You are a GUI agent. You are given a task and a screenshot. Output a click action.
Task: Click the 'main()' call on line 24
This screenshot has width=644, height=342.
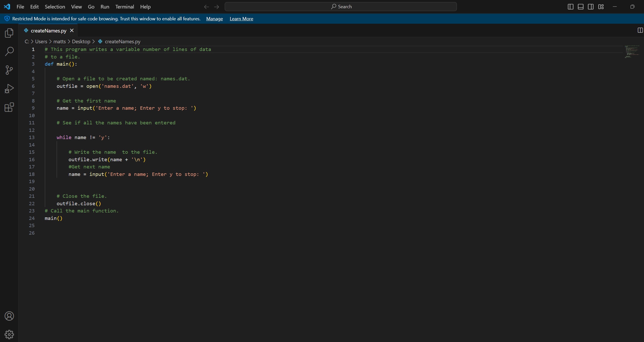tap(54, 218)
